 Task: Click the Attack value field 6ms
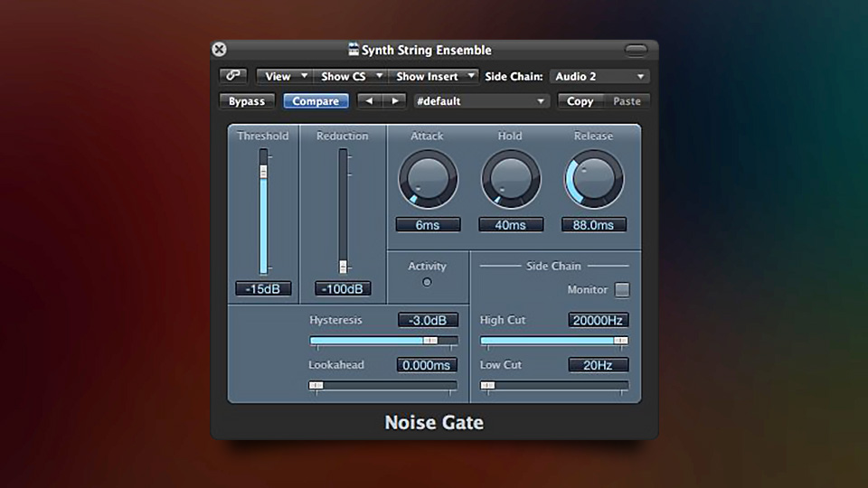pyautogui.click(x=428, y=225)
